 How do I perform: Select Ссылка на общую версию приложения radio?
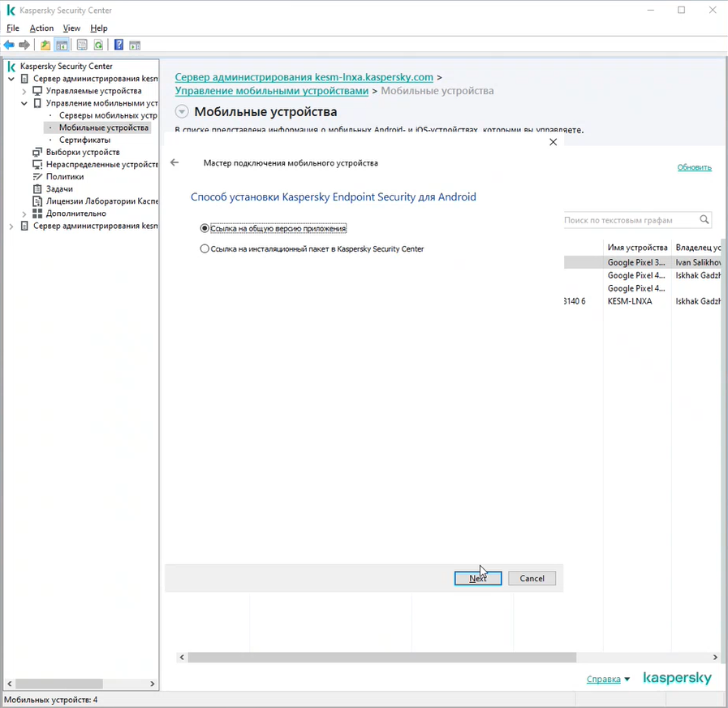click(205, 229)
